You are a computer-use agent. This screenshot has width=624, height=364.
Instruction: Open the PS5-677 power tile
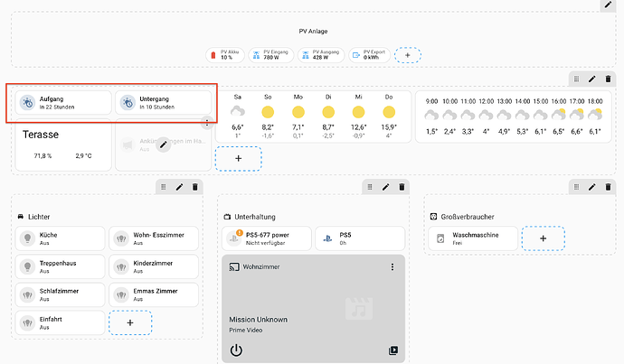tap(264, 239)
